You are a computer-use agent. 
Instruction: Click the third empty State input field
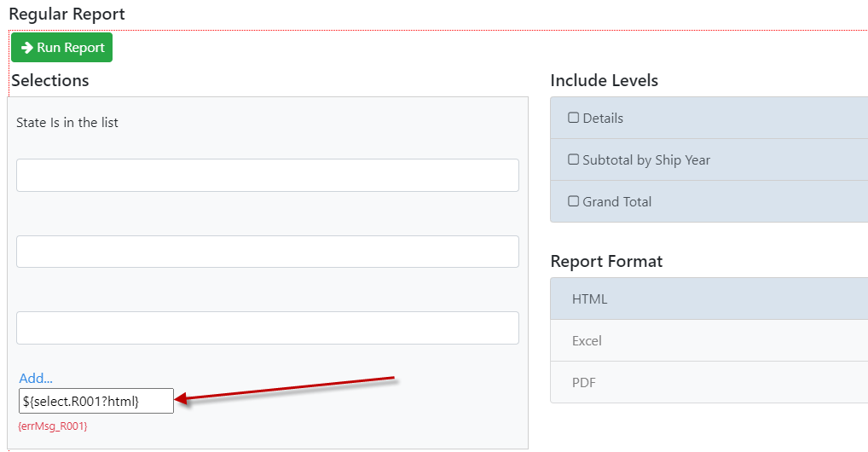coord(268,328)
